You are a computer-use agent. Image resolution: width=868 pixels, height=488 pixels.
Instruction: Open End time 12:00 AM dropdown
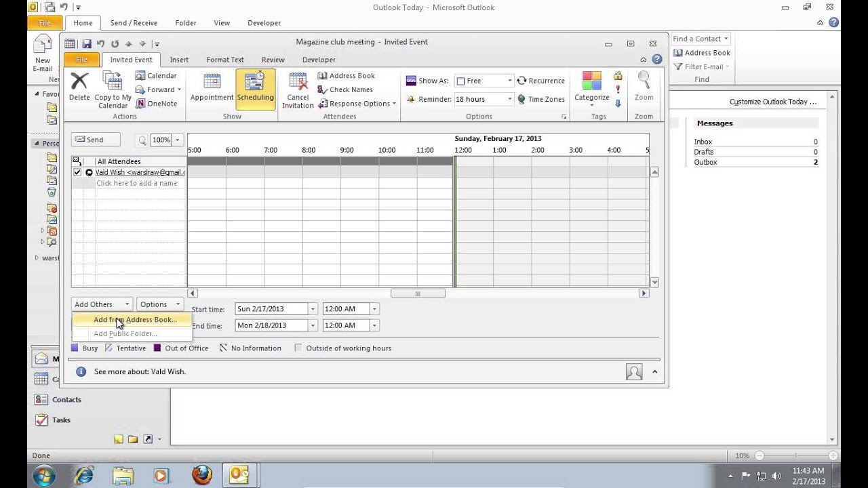click(374, 325)
